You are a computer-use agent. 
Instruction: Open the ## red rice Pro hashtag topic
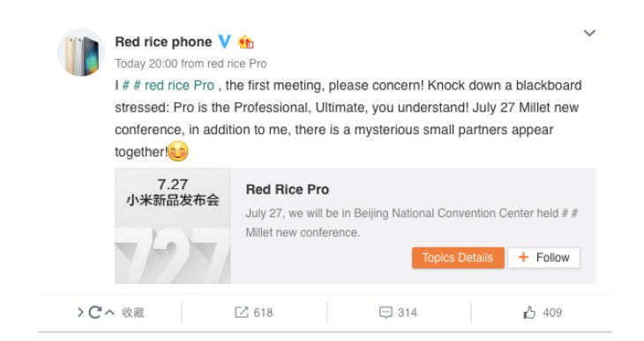(x=168, y=86)
